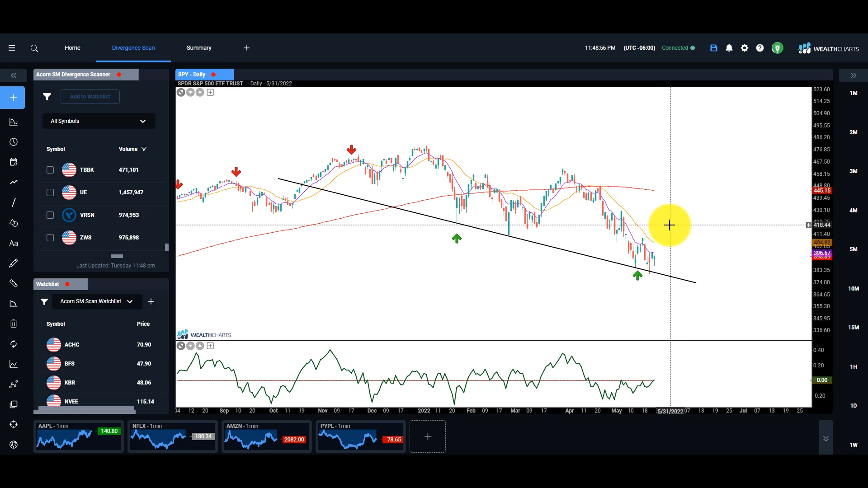Open the notifications bell
868x488 pixels.
(x=729, y=48)
